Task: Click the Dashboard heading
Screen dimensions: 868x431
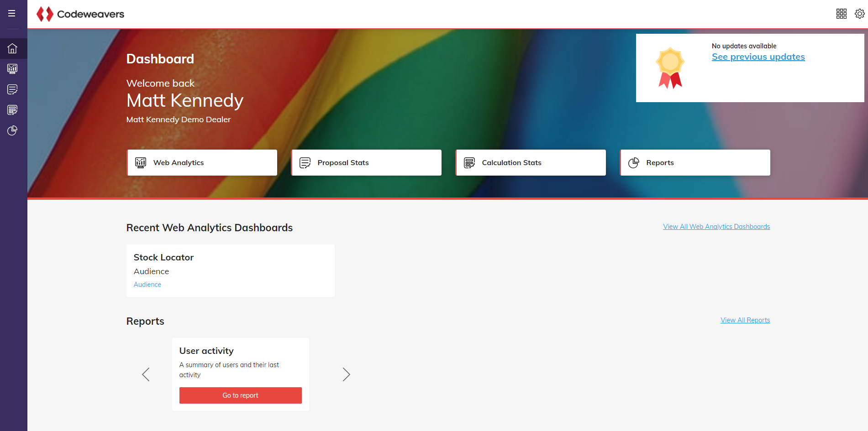Action: 160,59
